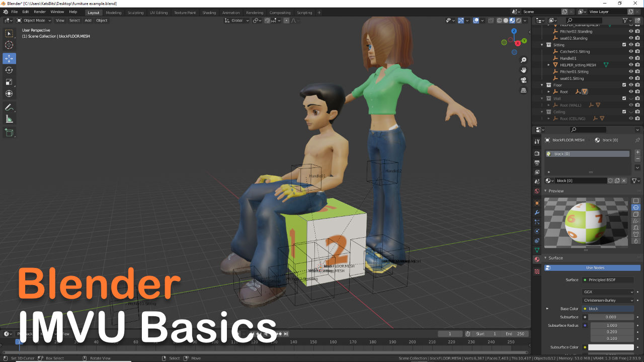The image size is (644, 362).
Task: Click the Principled BSDF surface field
Action: click(x=608, y=280)
